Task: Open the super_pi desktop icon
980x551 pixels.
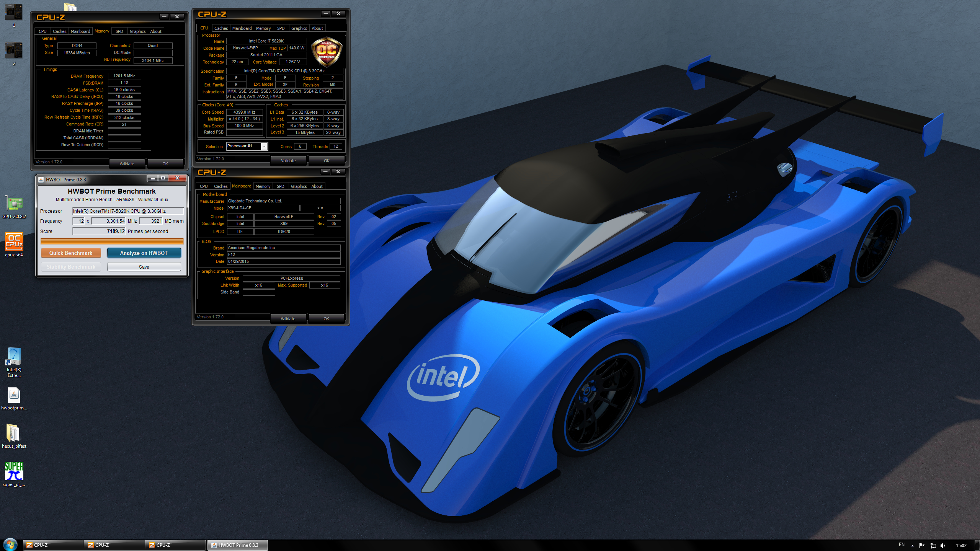Action: [x=14, y=474]
